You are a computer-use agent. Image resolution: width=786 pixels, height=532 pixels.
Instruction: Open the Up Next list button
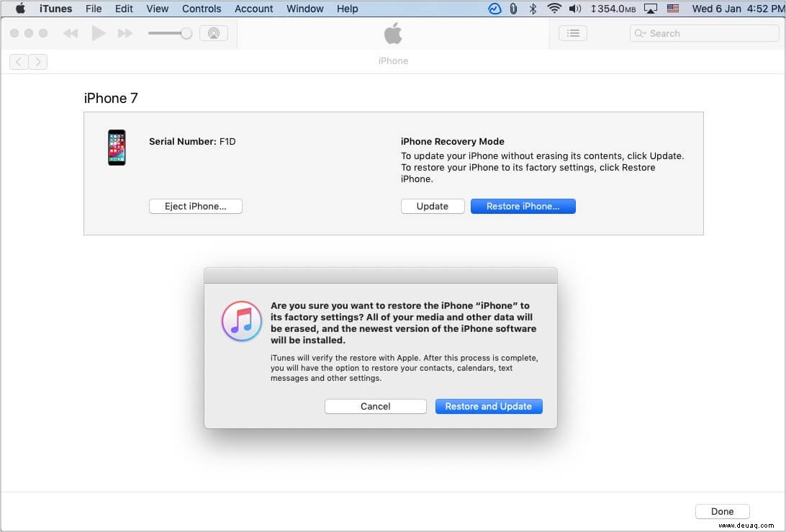(573, 34)
